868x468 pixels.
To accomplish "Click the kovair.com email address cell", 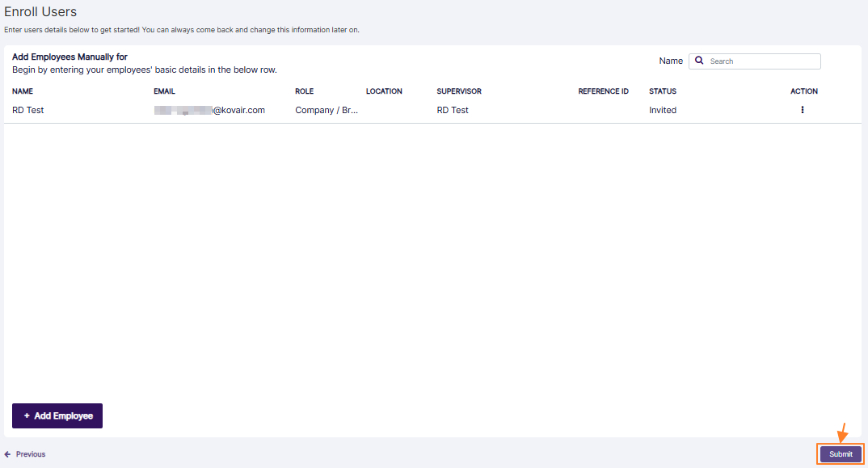I will coord(210,110).
